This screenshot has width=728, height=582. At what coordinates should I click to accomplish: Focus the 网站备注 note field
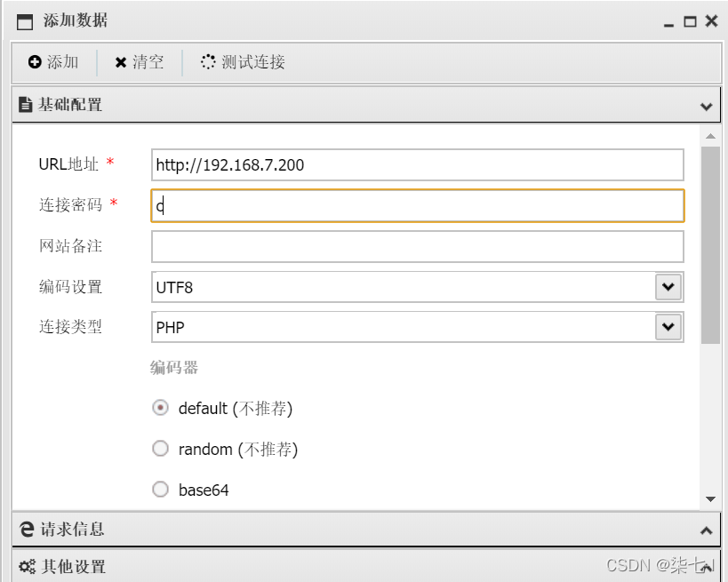[x=418, y=246]
